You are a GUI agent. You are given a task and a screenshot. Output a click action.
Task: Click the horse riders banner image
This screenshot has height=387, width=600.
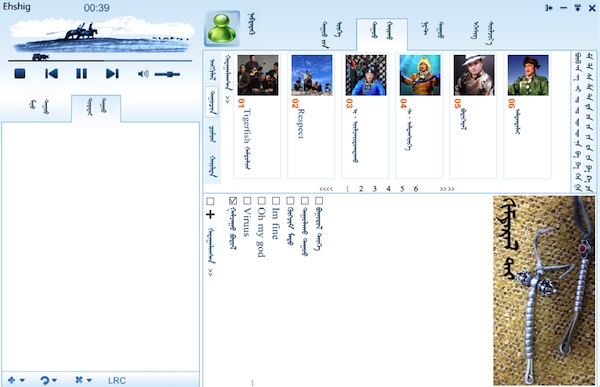pyautogui.click(x=102, y=35)
